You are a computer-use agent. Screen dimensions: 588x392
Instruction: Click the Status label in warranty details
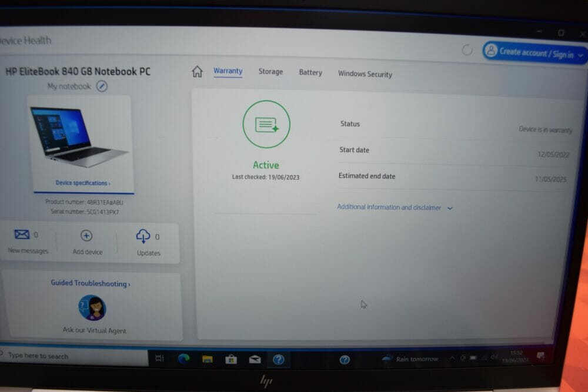coord(350,123)
